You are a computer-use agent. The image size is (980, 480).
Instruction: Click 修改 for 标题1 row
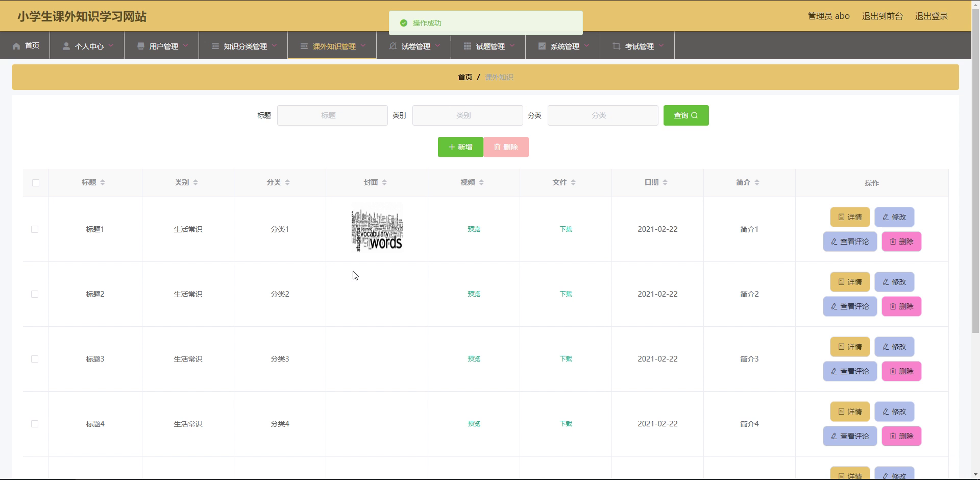pyautogui.click(x=894, y=217)
